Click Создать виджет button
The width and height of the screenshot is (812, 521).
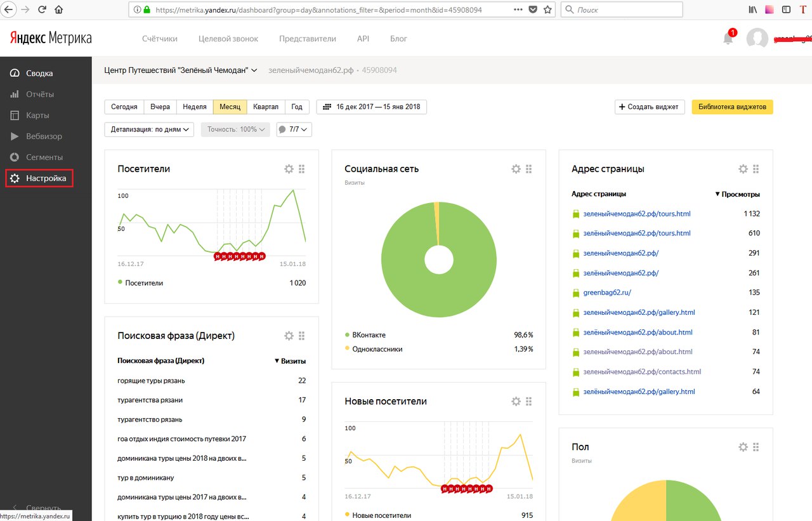pyautogui.click(x=650, y=107)
